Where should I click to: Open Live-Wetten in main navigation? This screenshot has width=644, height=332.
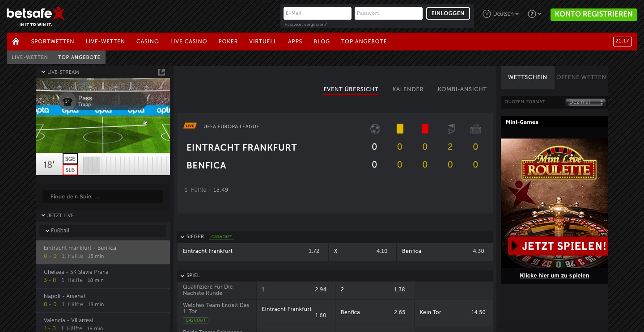(x=106, y=42)
